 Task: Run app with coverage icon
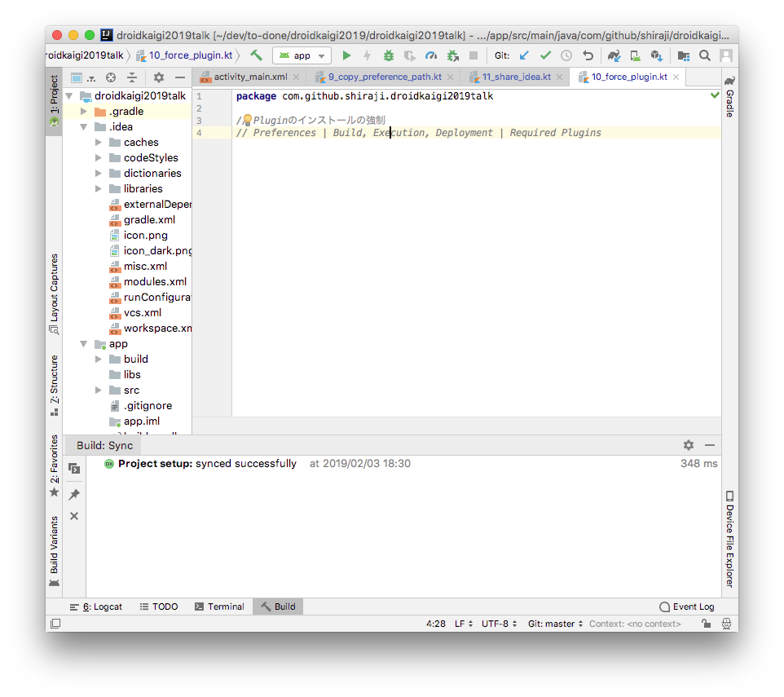tap(409, 55)
